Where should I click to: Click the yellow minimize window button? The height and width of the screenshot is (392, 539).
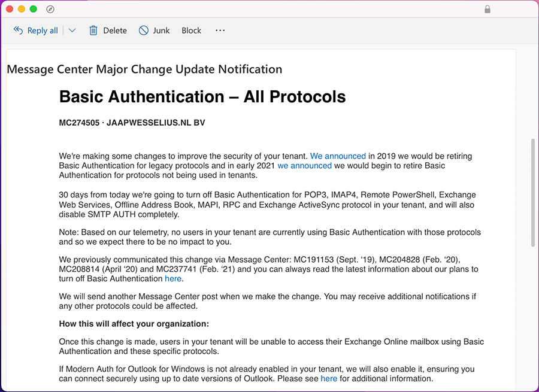coord(22,9)
